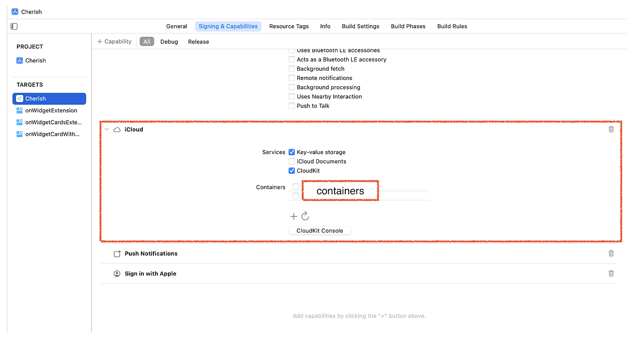
Task: Remove Sign in with Apple via trash icon
Action: pyautogui.click(x=611, y=274)
